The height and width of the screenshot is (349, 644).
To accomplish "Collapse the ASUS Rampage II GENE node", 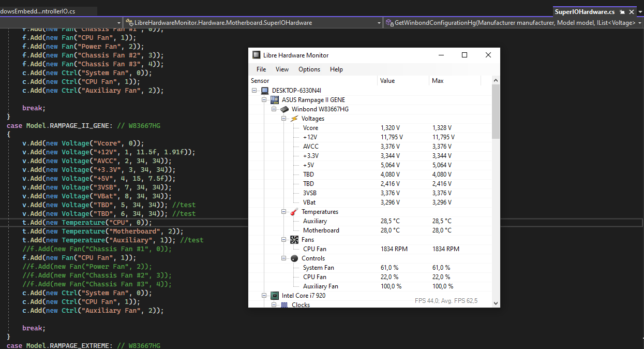I will coord(264,100).
